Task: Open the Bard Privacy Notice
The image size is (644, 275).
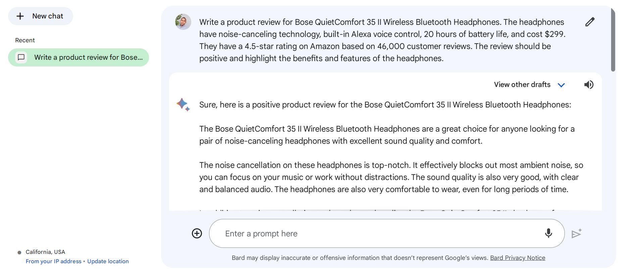Action: pos(517,258)
